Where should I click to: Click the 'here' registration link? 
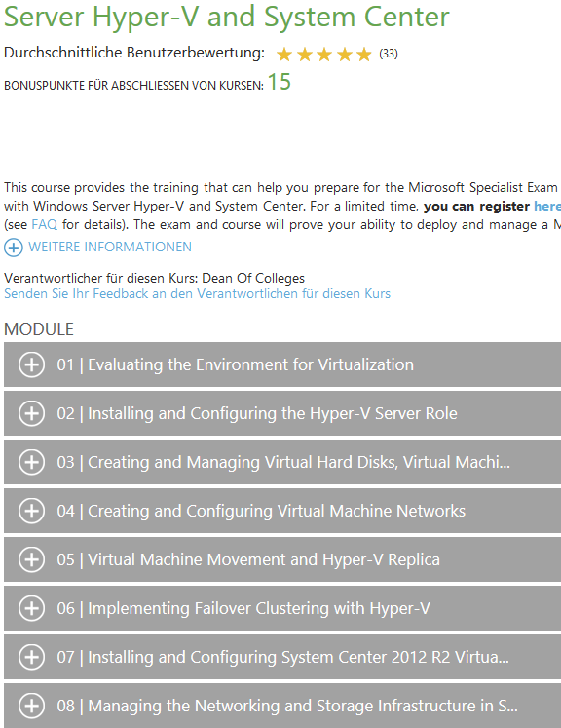pyautogui.click(x=547, y=207)
